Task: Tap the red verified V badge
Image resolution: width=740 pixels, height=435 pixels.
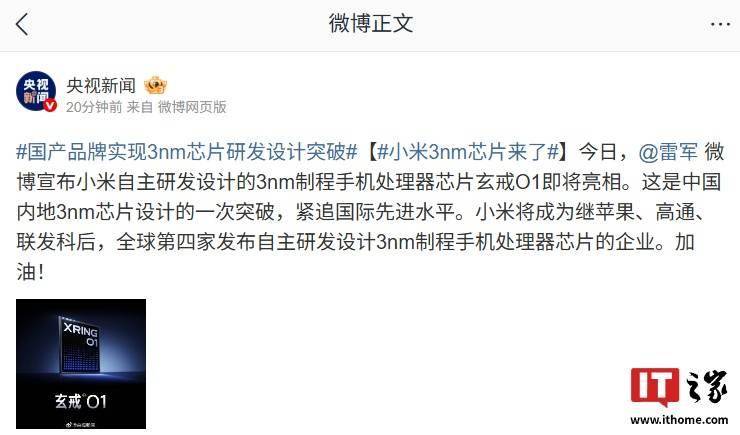Action: coord(50,106)
